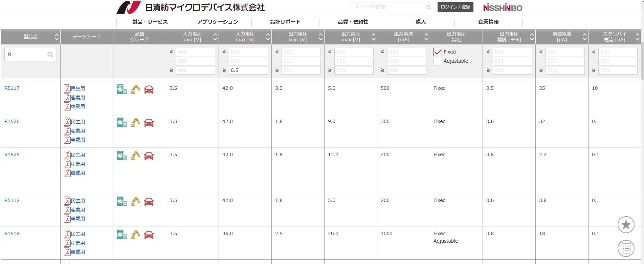Open the R1525 consumer (民生用) datasheet PDF
Screen dimensions: 644x264
(74, 155)
